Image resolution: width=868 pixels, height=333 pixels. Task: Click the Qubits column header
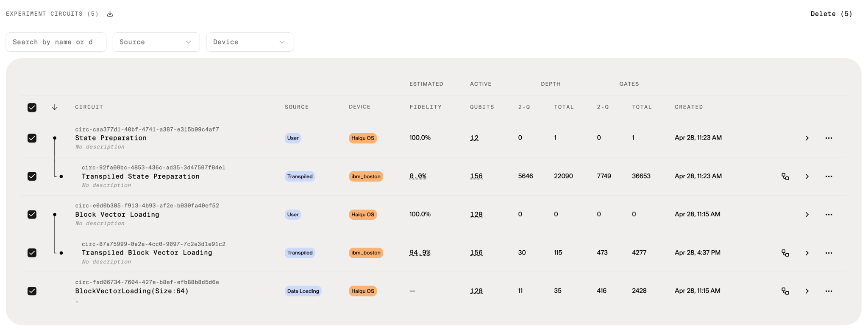click(x=482, y=107)
